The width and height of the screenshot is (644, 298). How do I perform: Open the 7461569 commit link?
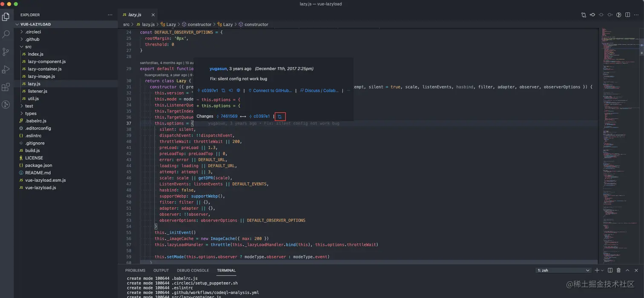click(227, 116)
